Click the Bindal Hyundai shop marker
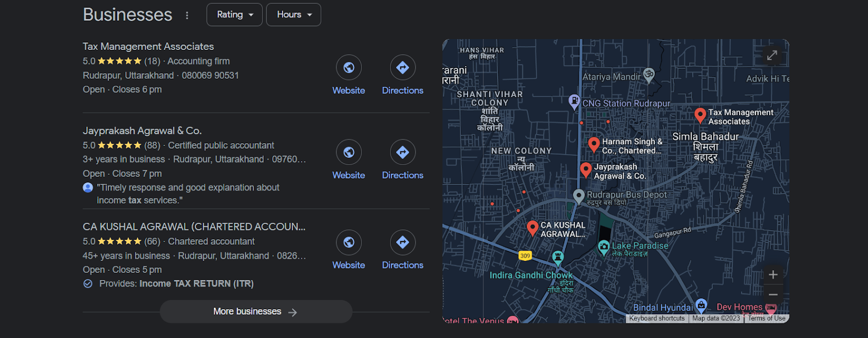 (x=701, y=305)
